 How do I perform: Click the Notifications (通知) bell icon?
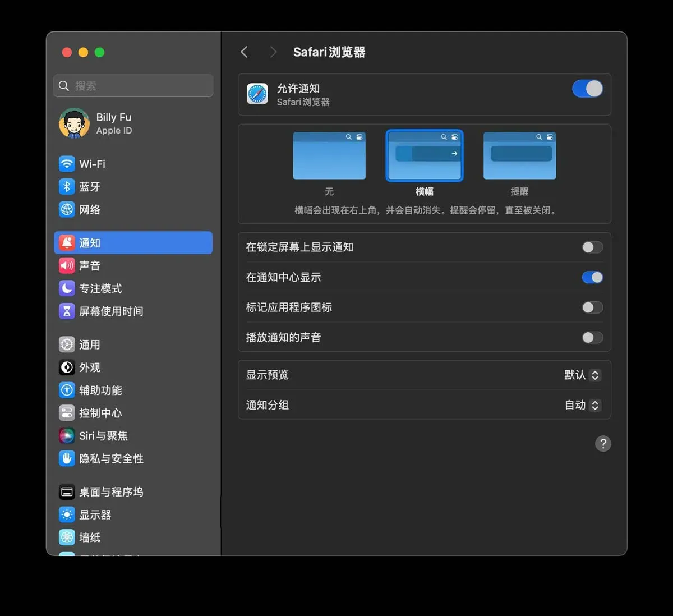coord(67,243)
